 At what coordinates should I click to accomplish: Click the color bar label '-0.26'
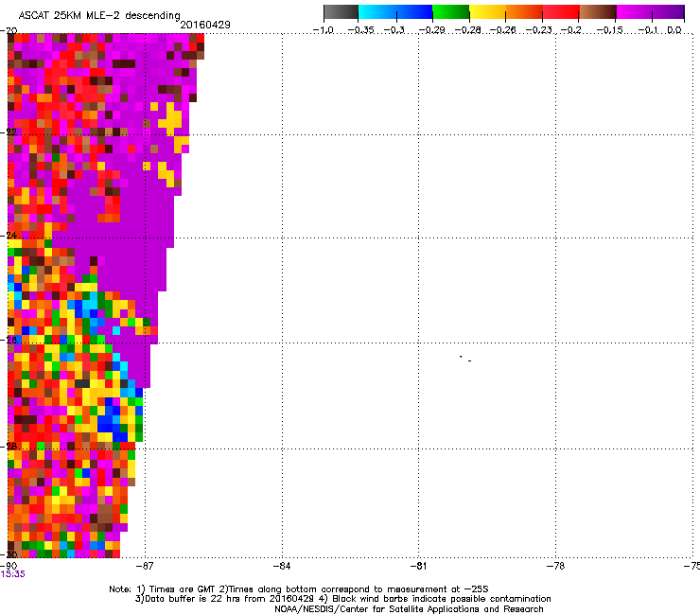point(503,30)
